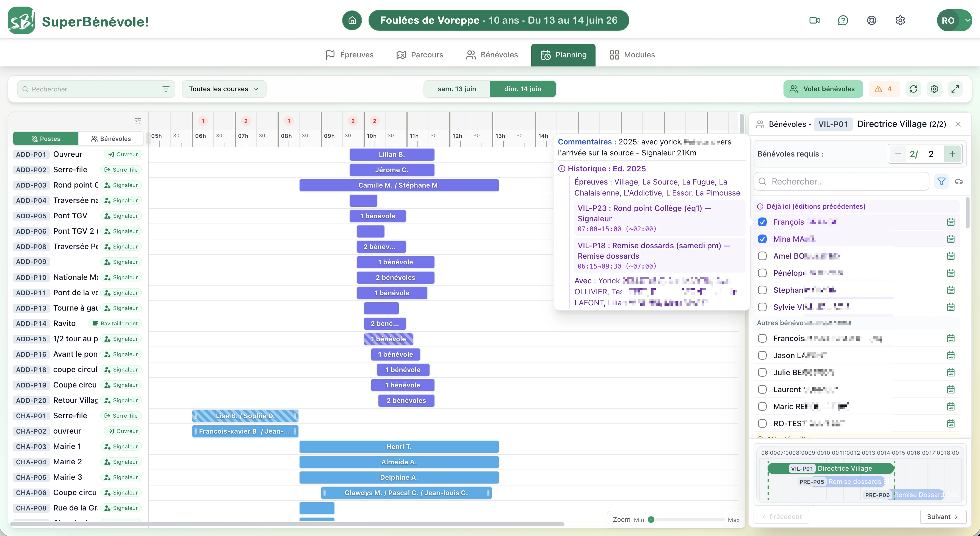Switch to Postes view toggle
Viewport: 980px width, 536px height.
coord(46,139)
